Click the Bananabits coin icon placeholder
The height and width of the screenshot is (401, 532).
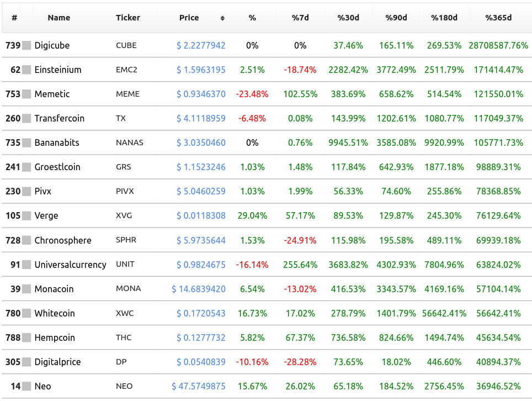point(26,143)
